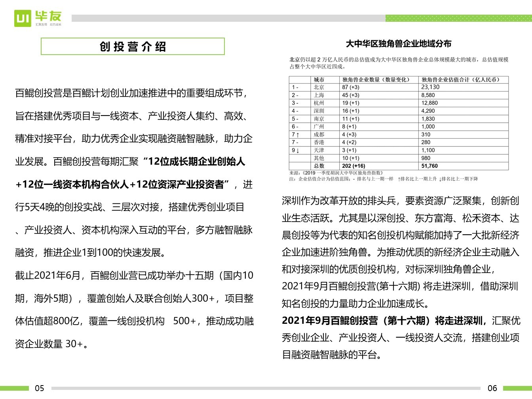Click the table cell 10 (+1)
This screenshot has height=399, width=532.
coord(351,158)
